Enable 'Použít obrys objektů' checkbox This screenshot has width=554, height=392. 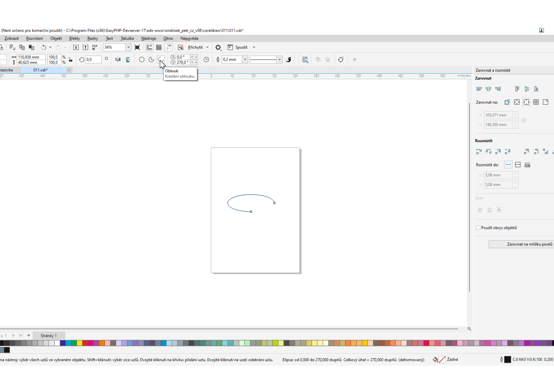click(x=478, y=228)
